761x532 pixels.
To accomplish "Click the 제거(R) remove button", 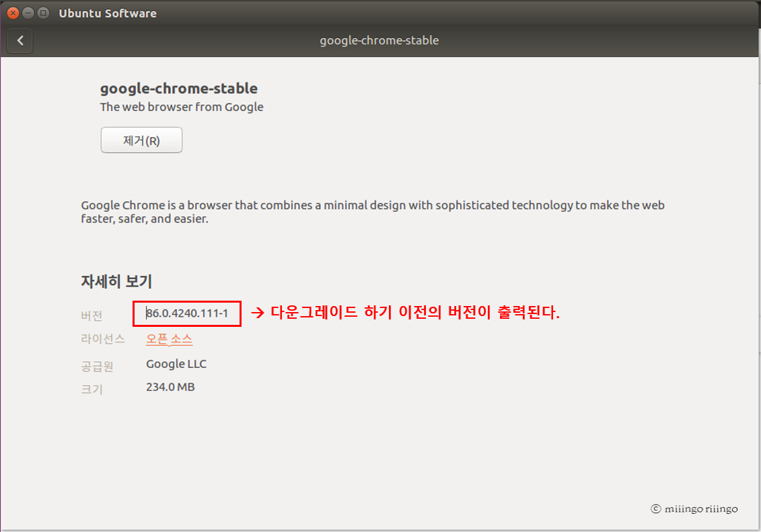I will (141, 140).
